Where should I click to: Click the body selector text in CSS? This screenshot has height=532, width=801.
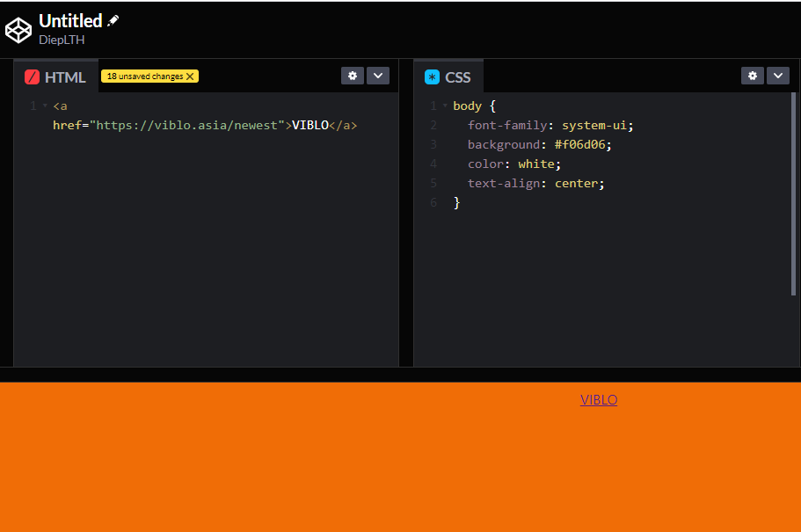coord(468,106)
